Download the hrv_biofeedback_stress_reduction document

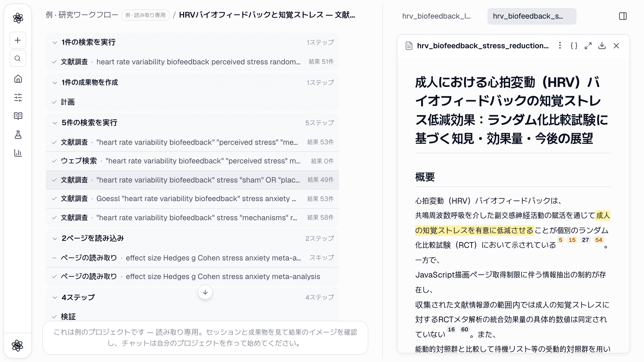tap(602, 46)
